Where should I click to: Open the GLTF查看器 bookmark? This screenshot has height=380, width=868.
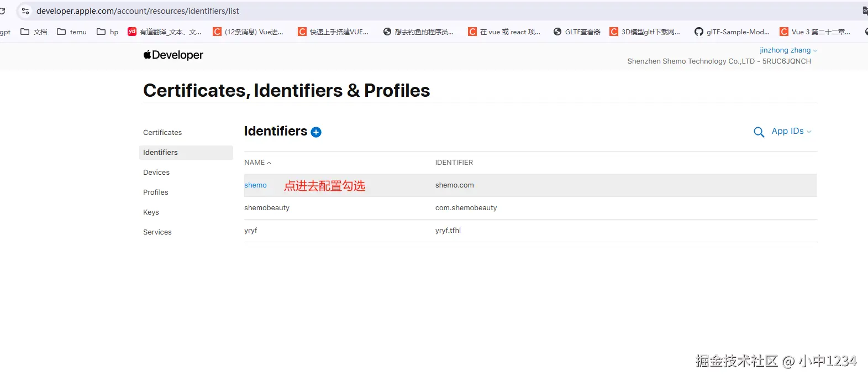[577, 32]
